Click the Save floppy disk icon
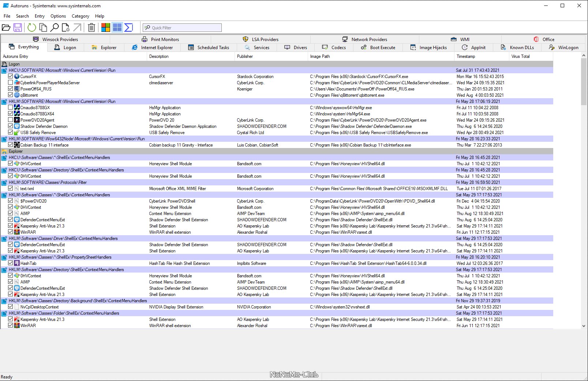The image size is (588, 381). coord(18,27)
